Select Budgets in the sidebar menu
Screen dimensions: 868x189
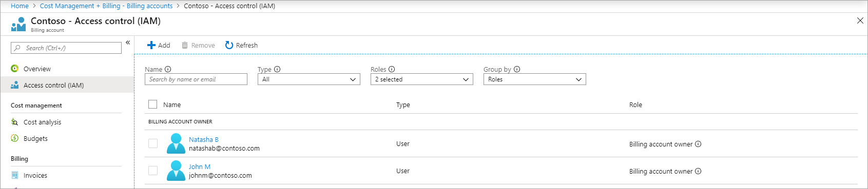pyautogui.click(x=35, y=138)
